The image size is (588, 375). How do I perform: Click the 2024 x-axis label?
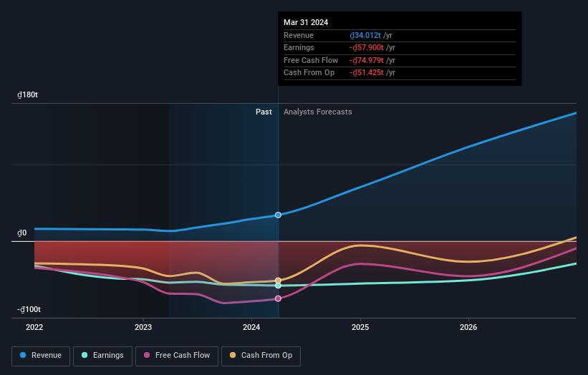pyautogui.click(x=251, y=327)
